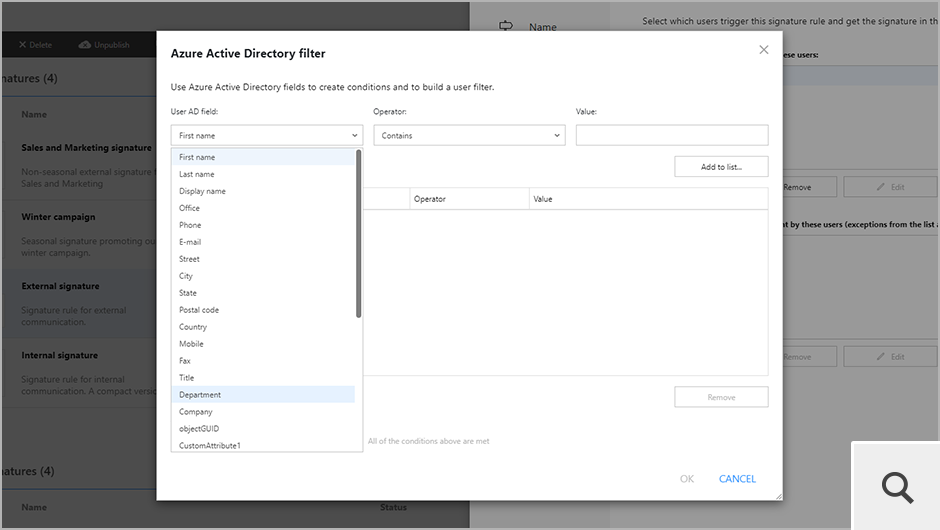The height and width of the screenshot is (530, 940).
Task: Click the dialog Remove button
Action: pos(721,397)
